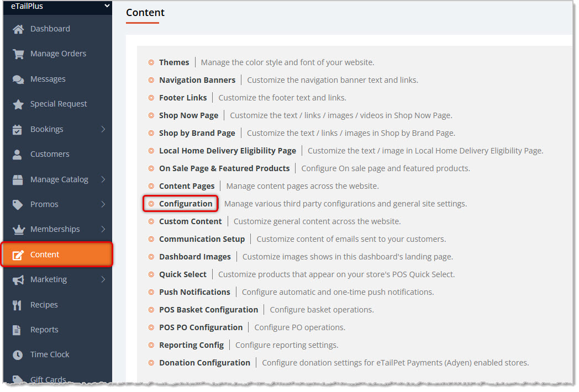This screenshot has width=579, height=392.
Task: Click the bullet icon beside Dashboard Images
Action: point(151,257)
